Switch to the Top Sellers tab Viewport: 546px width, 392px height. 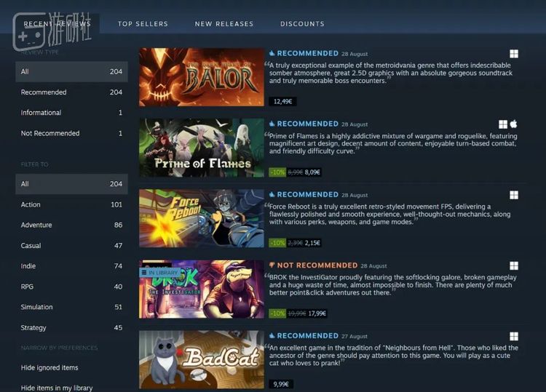point(143,24)
